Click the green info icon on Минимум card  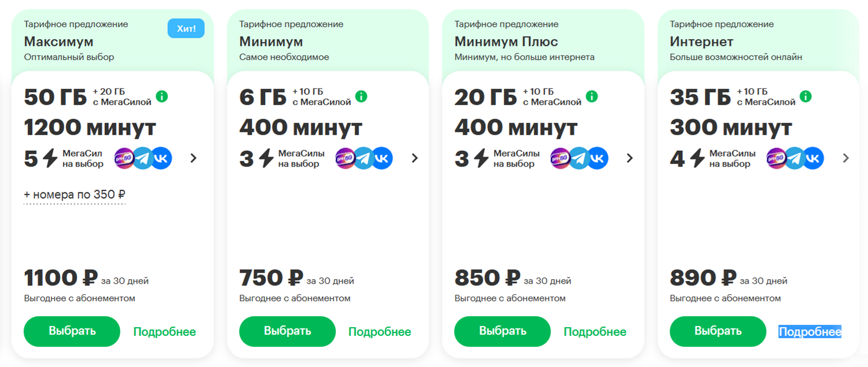click(x=362, y=97)
